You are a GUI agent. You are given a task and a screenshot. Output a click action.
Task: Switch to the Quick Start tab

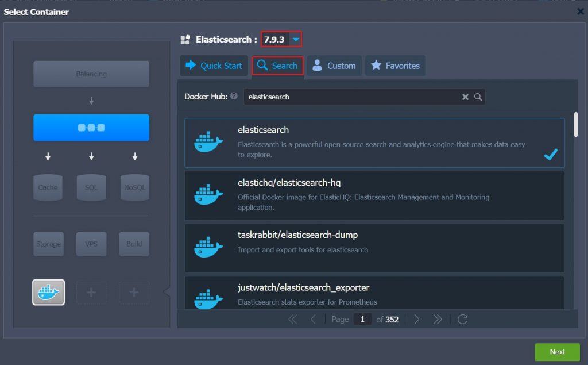click(x=214, y=66)
